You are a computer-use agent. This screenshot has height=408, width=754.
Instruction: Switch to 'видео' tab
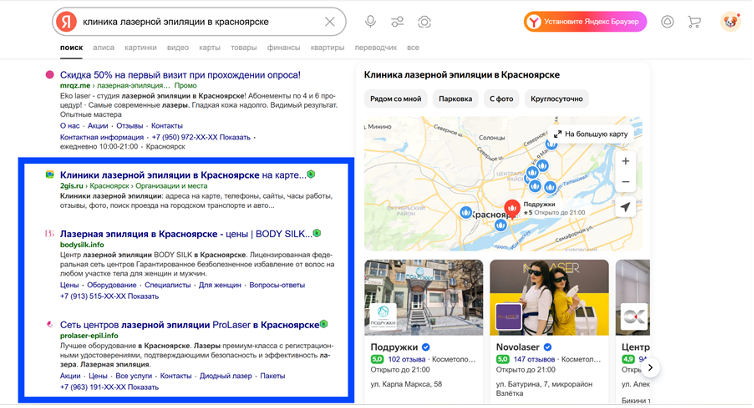tap(178, 48)
